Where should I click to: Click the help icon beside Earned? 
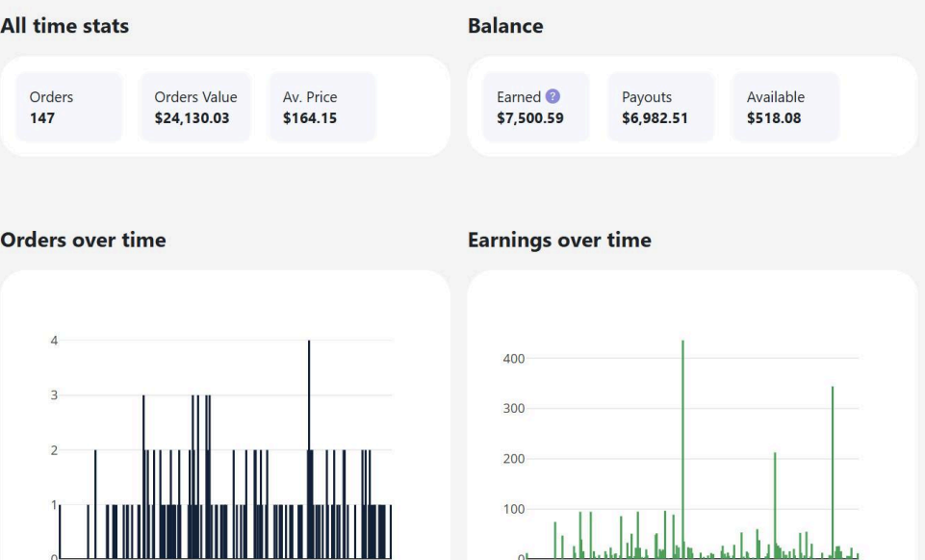click(552, 96)
